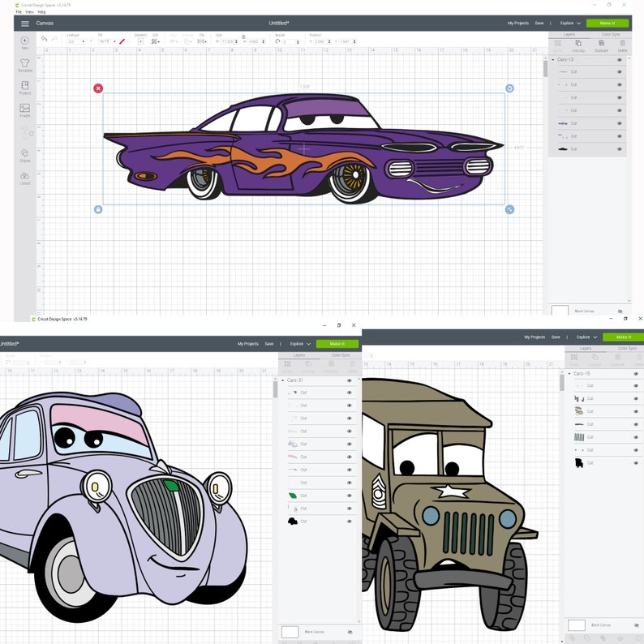Open the Templates t-shirt icon

coord(24,62)
